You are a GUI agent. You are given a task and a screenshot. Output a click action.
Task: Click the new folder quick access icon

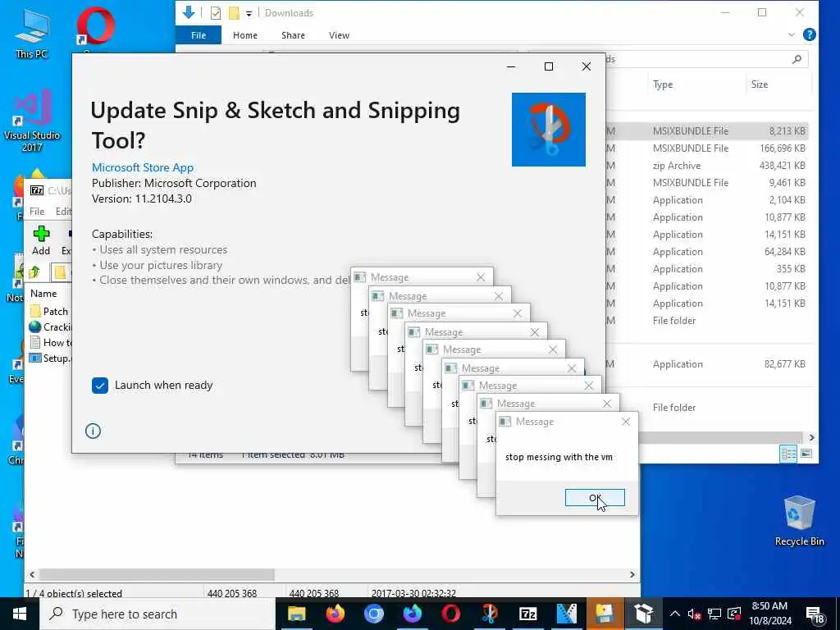tap(234, 13)
